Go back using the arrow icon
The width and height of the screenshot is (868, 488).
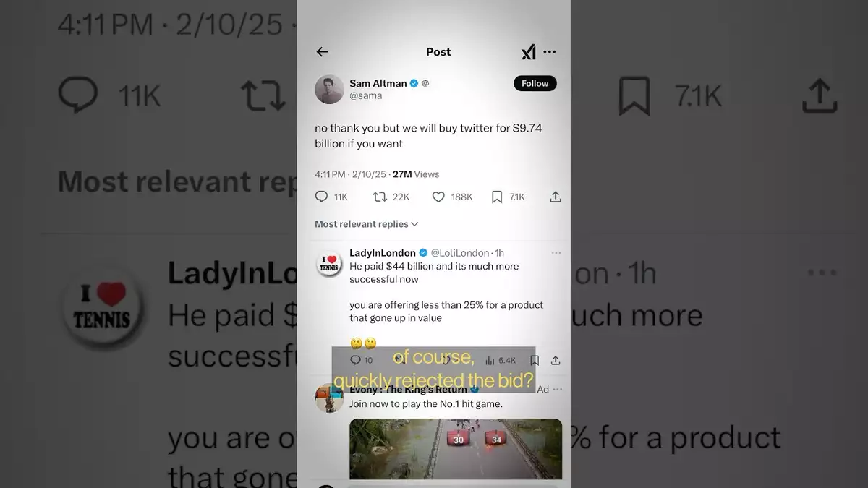323,52
